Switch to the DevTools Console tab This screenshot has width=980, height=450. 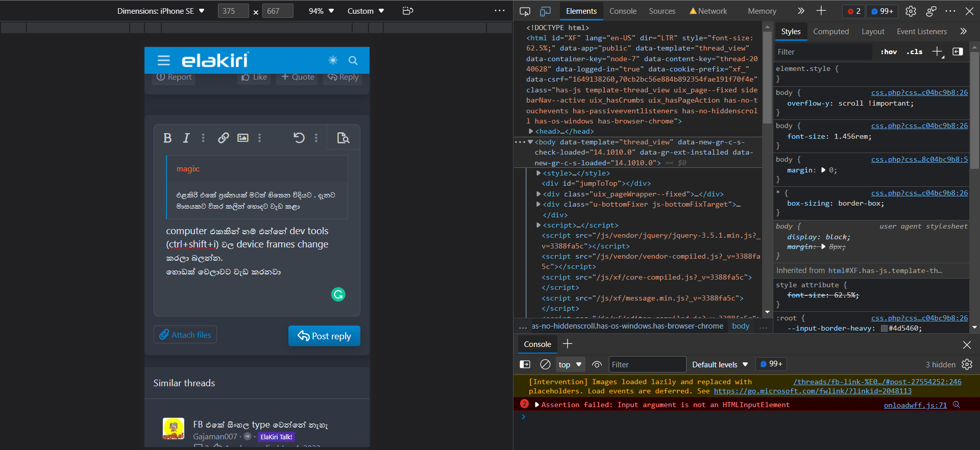623,11
